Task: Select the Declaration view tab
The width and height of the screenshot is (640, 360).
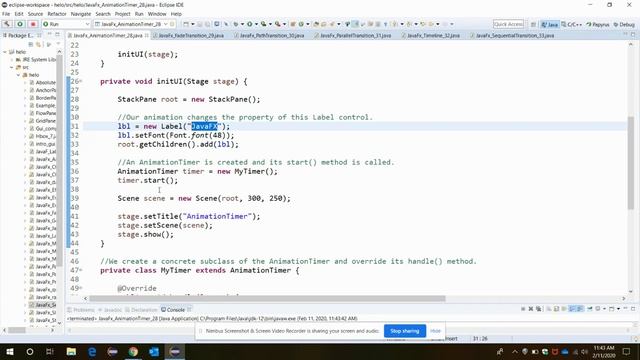Action: point(141,310)
